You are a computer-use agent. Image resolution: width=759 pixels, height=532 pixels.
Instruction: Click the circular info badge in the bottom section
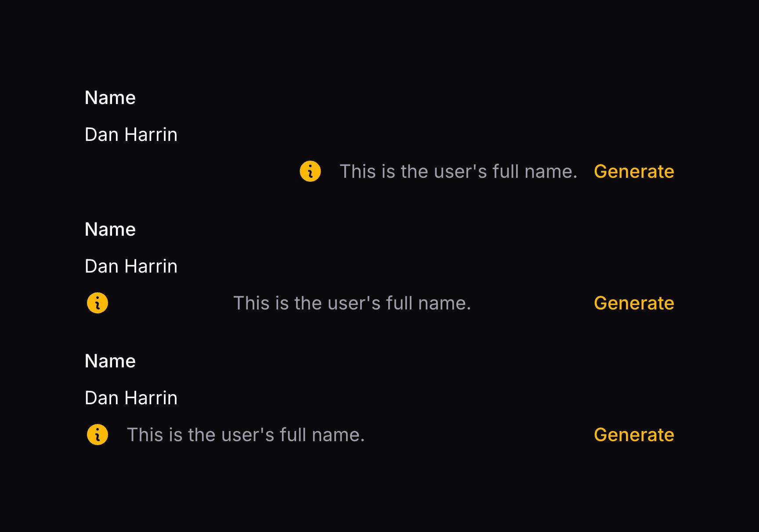tap(98, 435)
